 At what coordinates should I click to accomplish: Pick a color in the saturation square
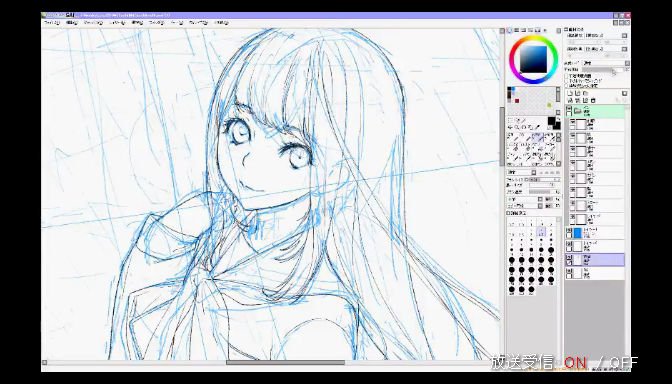534,59
